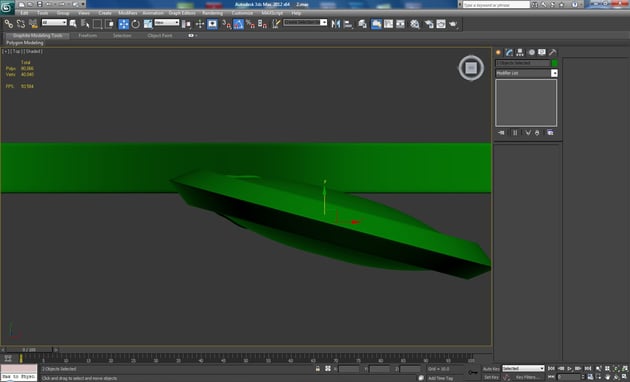Toggle Spinner Snap

tap(263, 24)
